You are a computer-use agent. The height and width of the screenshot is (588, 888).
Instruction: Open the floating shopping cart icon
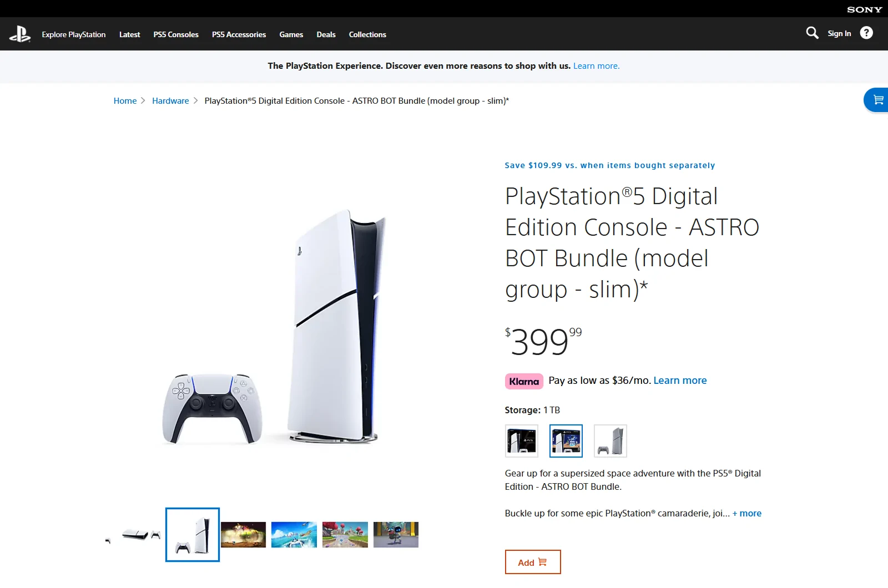click(877, 100)
